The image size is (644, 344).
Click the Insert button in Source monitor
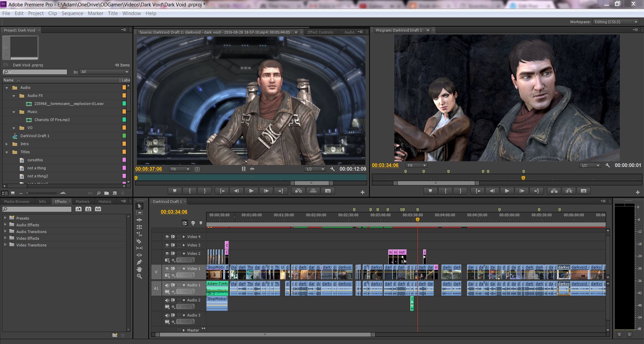point(298,191)
